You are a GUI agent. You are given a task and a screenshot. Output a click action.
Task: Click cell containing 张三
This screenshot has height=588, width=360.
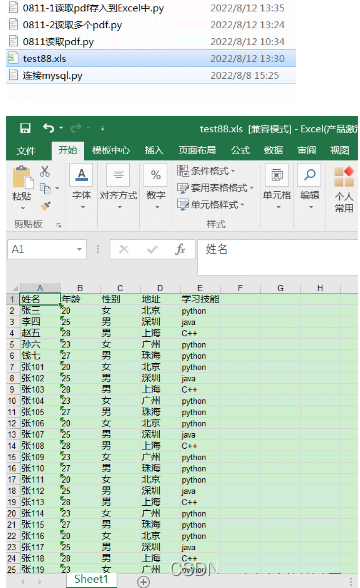(40, 310)
